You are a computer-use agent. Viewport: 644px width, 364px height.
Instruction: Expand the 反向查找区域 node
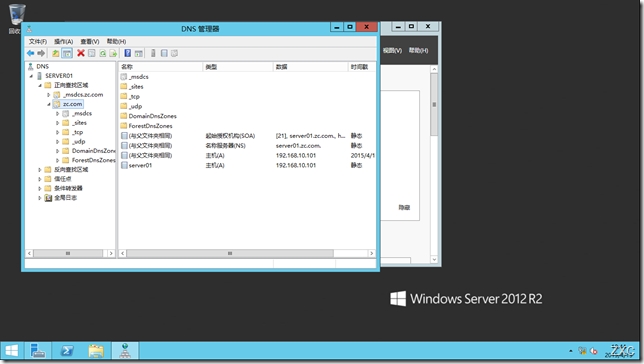(40, 169)
